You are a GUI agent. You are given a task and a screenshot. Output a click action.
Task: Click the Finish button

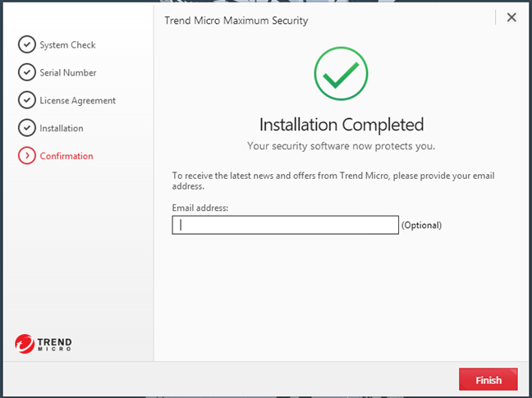click(x=488, y=379)
